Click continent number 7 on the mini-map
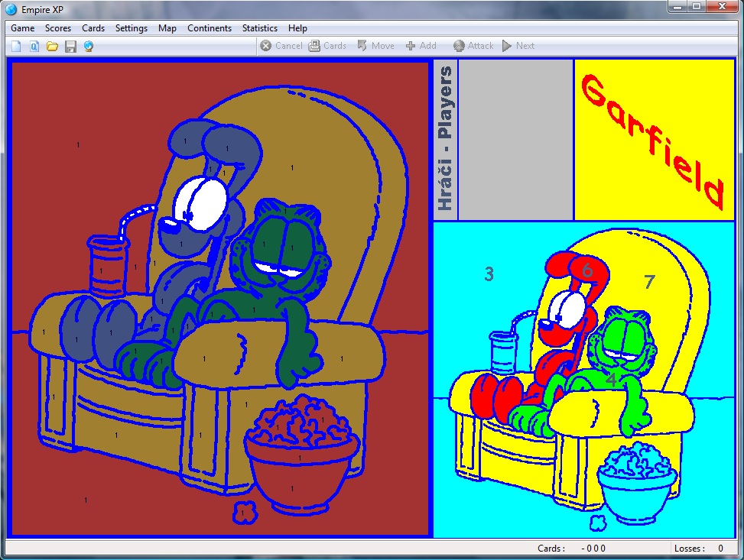Image resolution: width=744 pixels, height=560 pixels. (x=650, y=282)
